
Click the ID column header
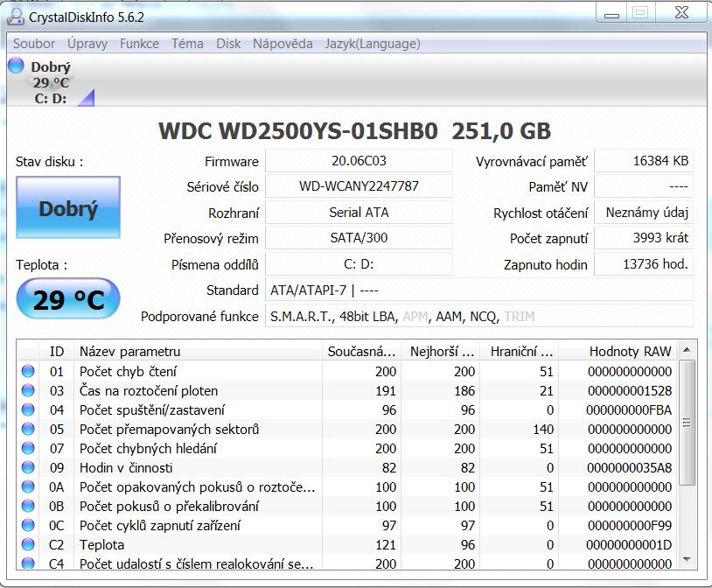(56, 351)
